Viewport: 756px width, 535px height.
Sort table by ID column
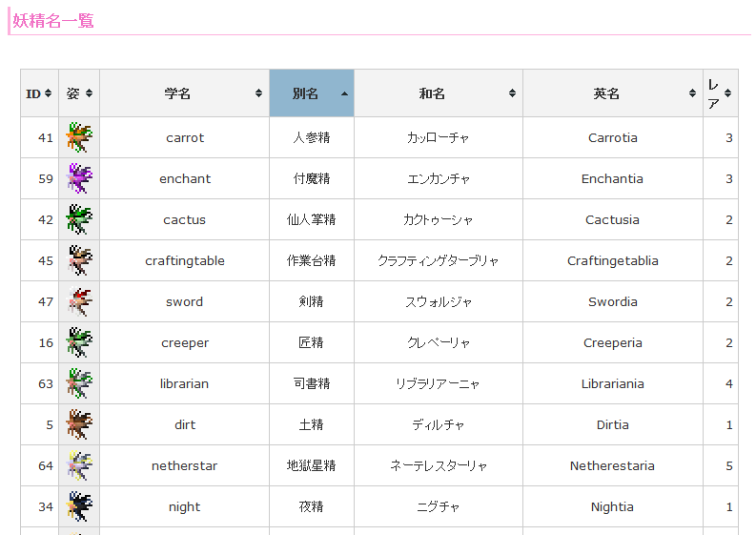tap(39, 93)
